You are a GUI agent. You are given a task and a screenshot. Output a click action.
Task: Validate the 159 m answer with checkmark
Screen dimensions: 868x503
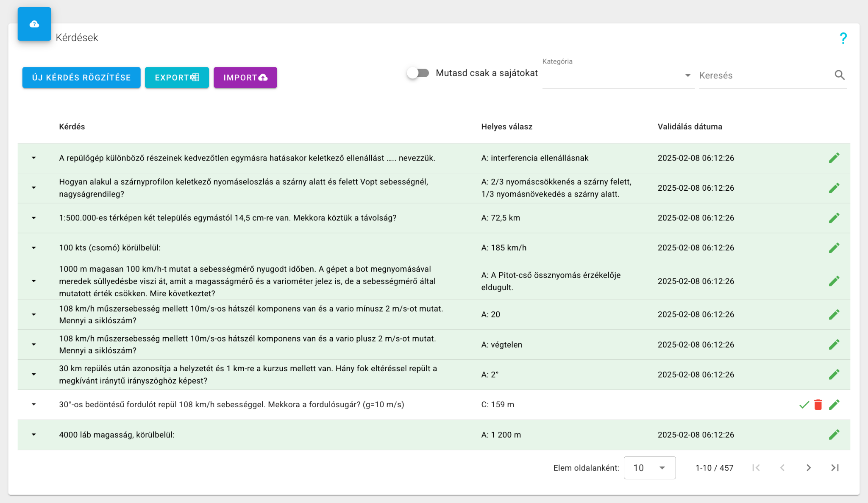804,405
